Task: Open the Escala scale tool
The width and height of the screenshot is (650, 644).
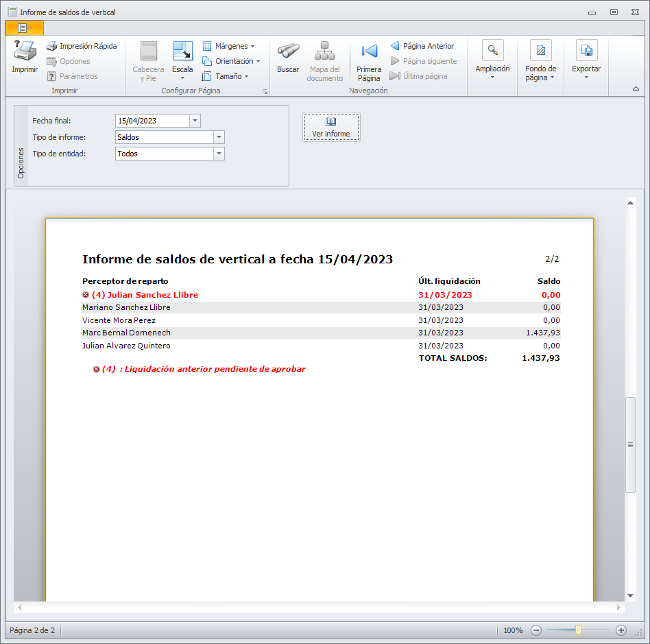Action: (182, 60)
